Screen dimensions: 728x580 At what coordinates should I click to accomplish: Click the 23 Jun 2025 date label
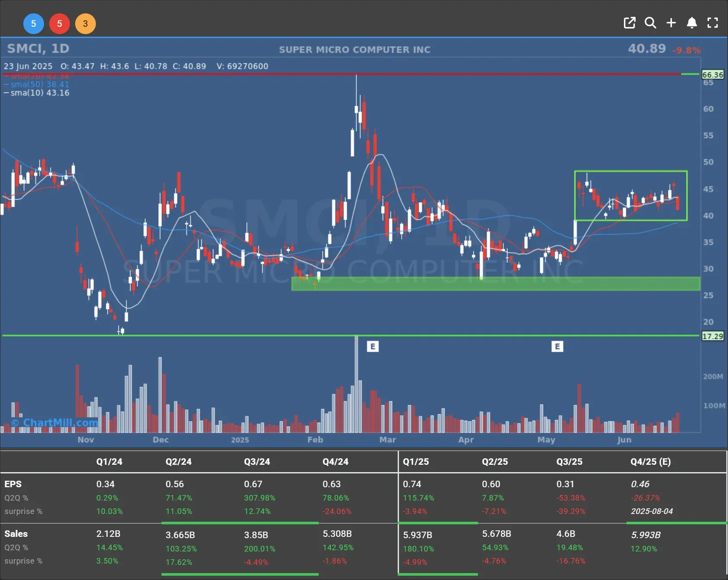click(28, 66)
